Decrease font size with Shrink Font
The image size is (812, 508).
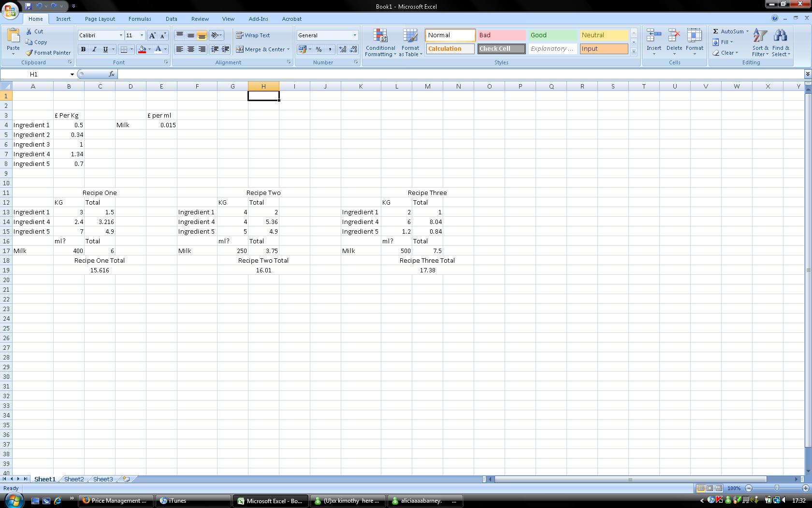tap(163, 35)
